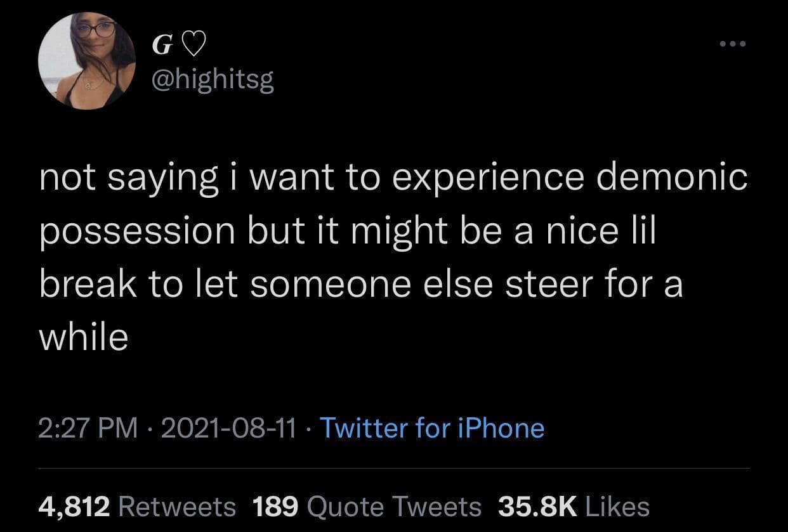Click the word "while" on the last line

click(x=84, y=338)
